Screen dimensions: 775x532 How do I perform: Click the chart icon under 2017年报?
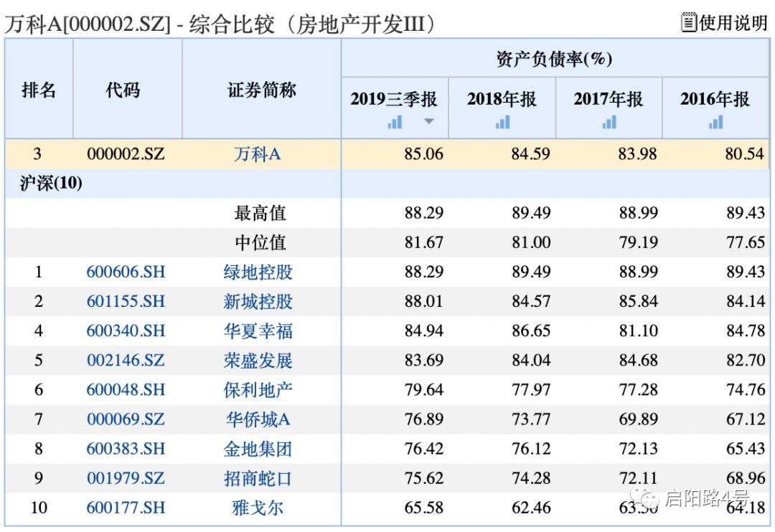(x=609, y=121)
